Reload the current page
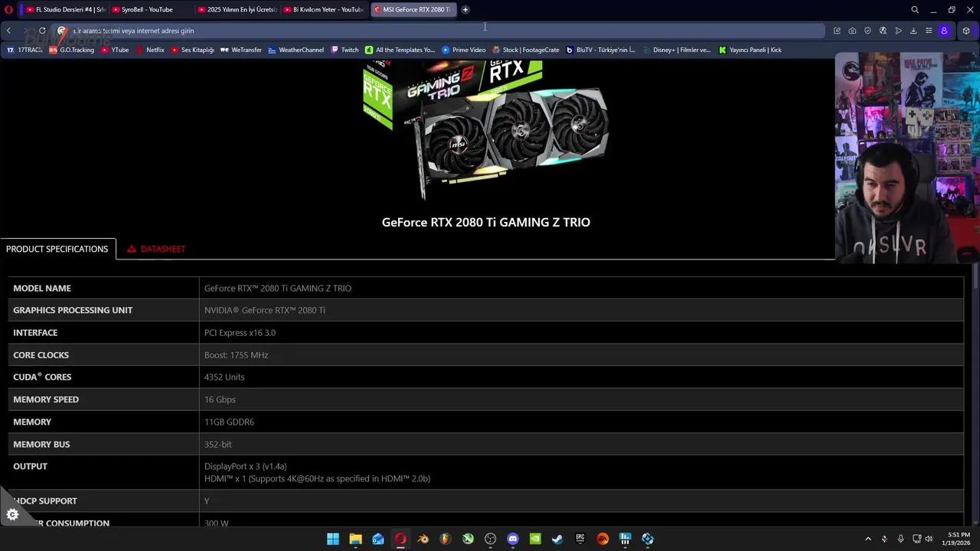 [42, 31]
